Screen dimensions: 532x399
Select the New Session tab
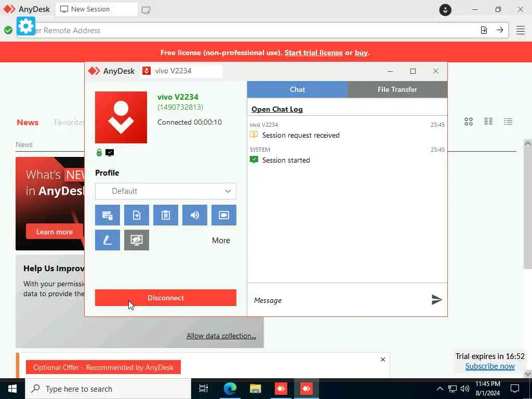coord(96,9)
